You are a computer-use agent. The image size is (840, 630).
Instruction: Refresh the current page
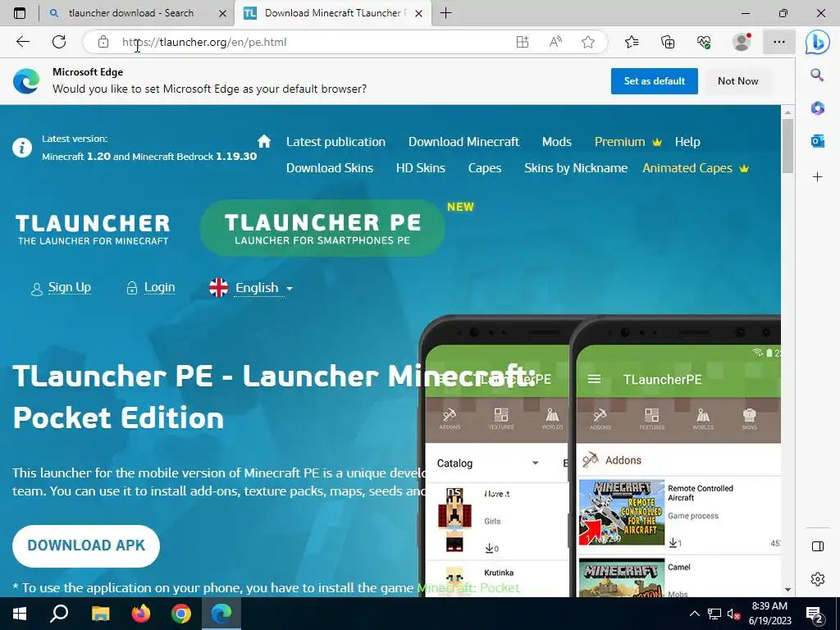[x=59, y=42]
